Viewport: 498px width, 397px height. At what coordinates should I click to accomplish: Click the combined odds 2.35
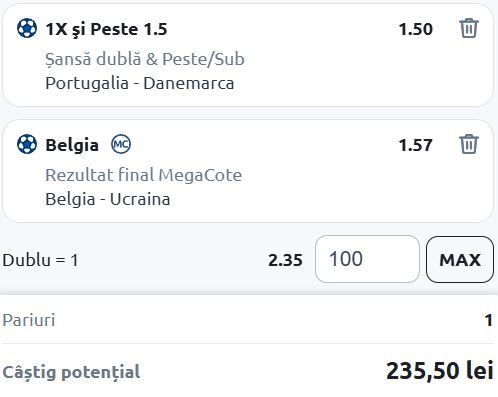[285, 260]
